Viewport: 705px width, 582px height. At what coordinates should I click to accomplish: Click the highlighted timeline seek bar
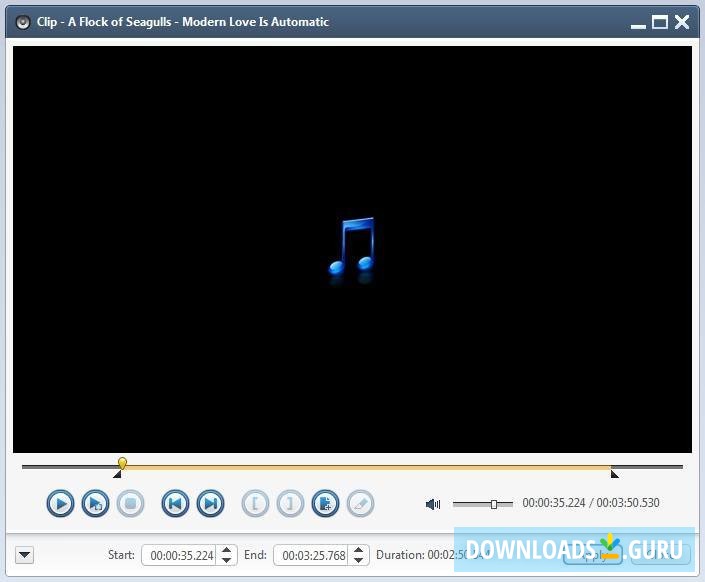tap(366, 467)
